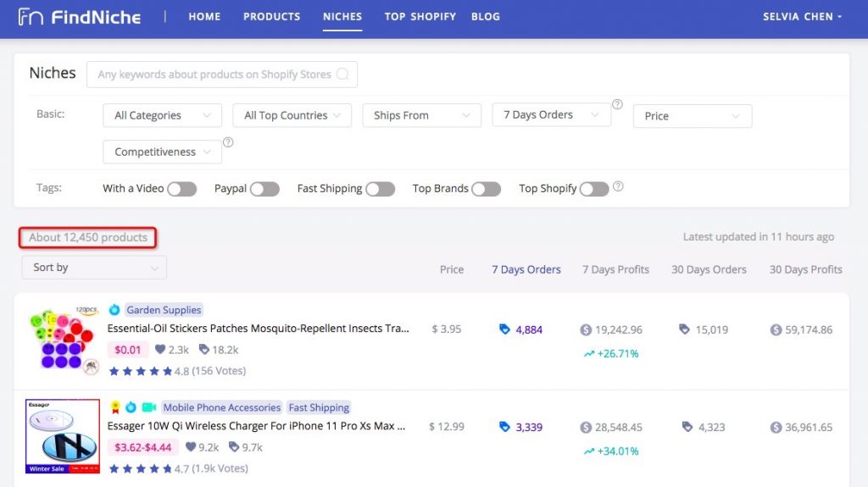Click the search magnifier icon in keywords box
The width and height of the screenshot is (868, 487).
click(x=342, y=75)
